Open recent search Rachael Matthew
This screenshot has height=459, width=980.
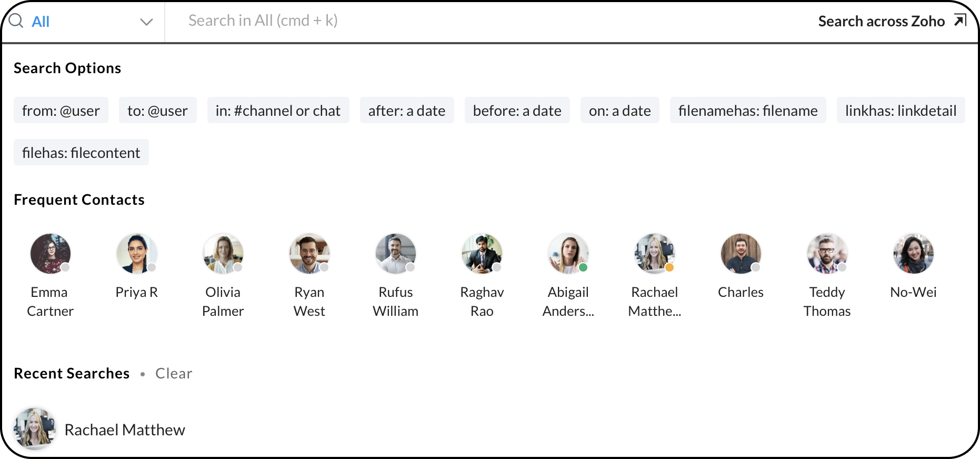coord(124,430)
